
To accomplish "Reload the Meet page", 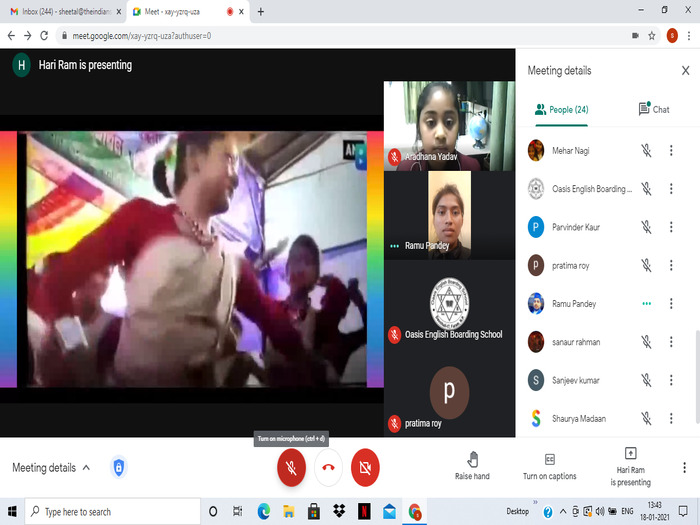I will (44, 36).
